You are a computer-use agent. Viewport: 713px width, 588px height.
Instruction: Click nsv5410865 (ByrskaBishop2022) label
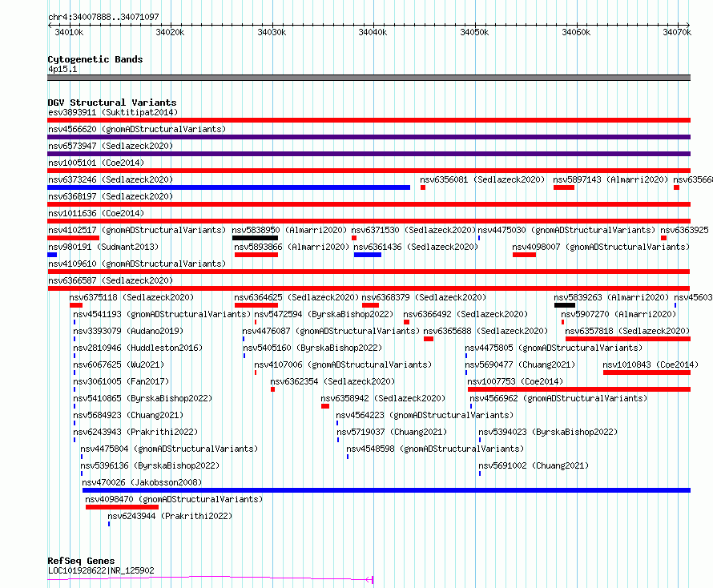coord(143,398)
